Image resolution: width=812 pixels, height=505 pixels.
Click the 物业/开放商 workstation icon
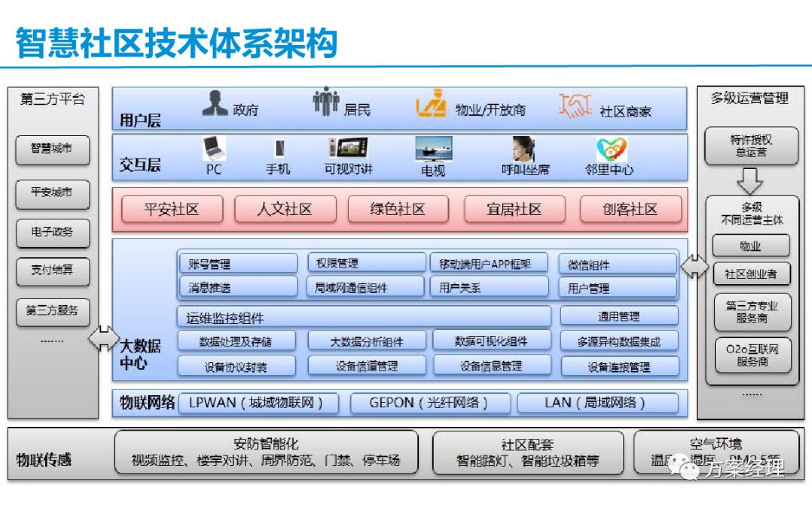430,107
